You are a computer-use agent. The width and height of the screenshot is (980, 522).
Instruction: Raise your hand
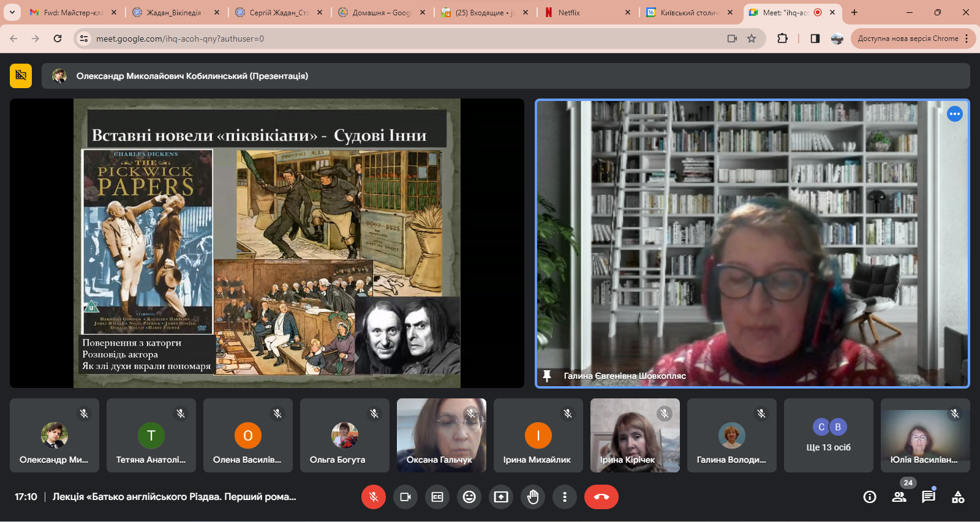[533, 497]
